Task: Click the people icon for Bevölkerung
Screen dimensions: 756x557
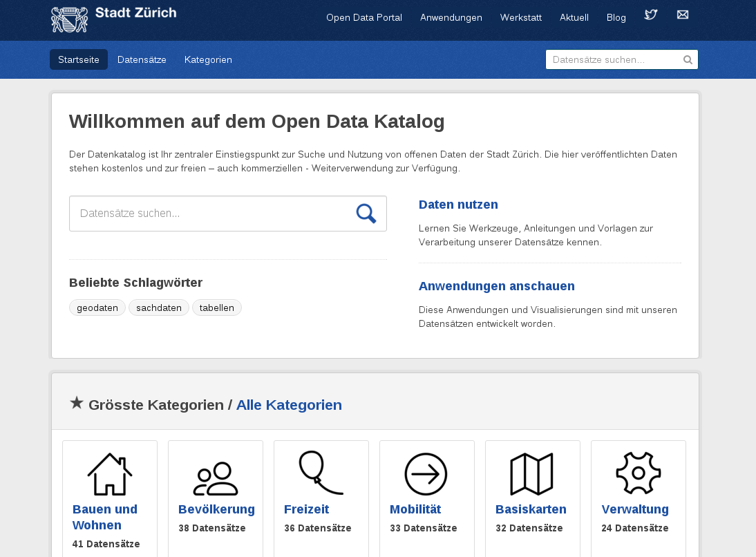Action: click(216, 479)
